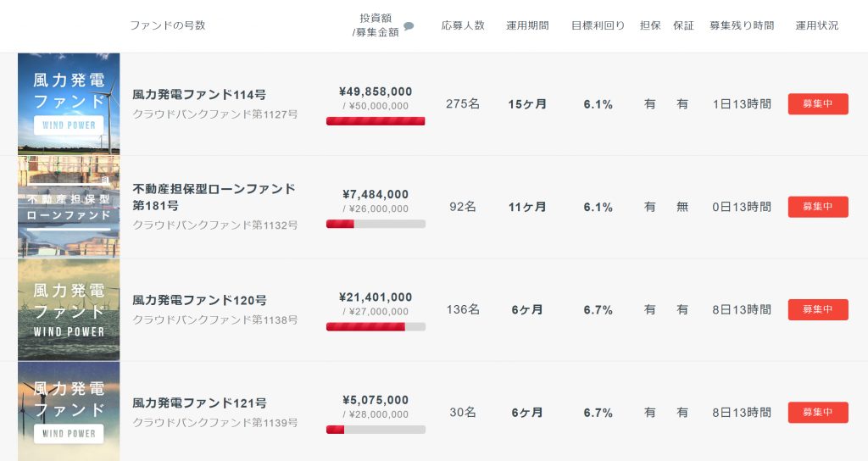Open the 風力発電ファンド114号 thumbnail image
Viewport: 868px width, 461px height.
click(69, 103)
